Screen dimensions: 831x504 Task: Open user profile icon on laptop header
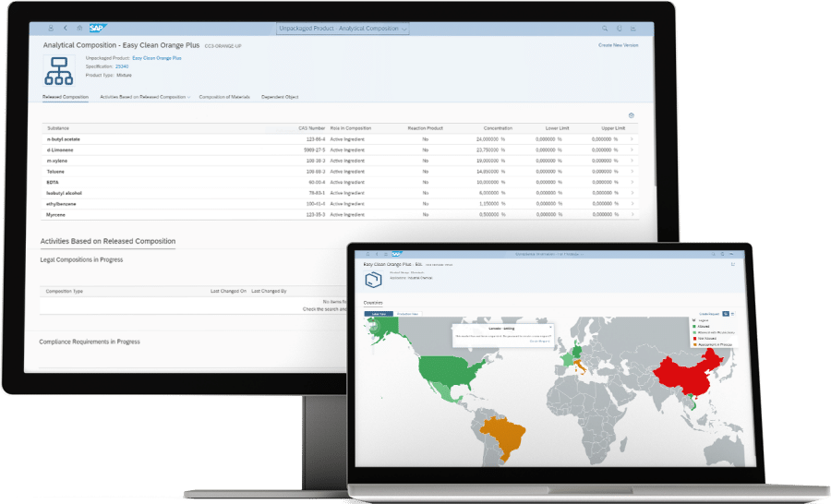[x=367, y=255]
